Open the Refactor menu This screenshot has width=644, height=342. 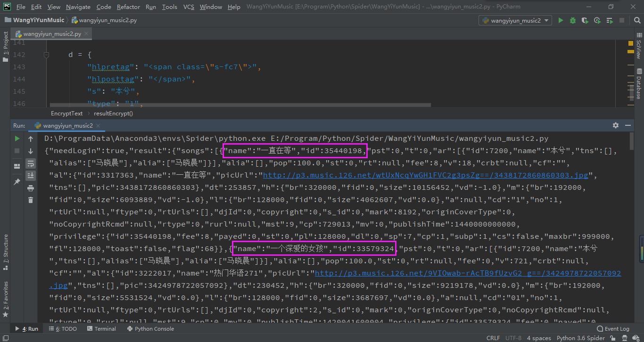click(x=128, y=7)
